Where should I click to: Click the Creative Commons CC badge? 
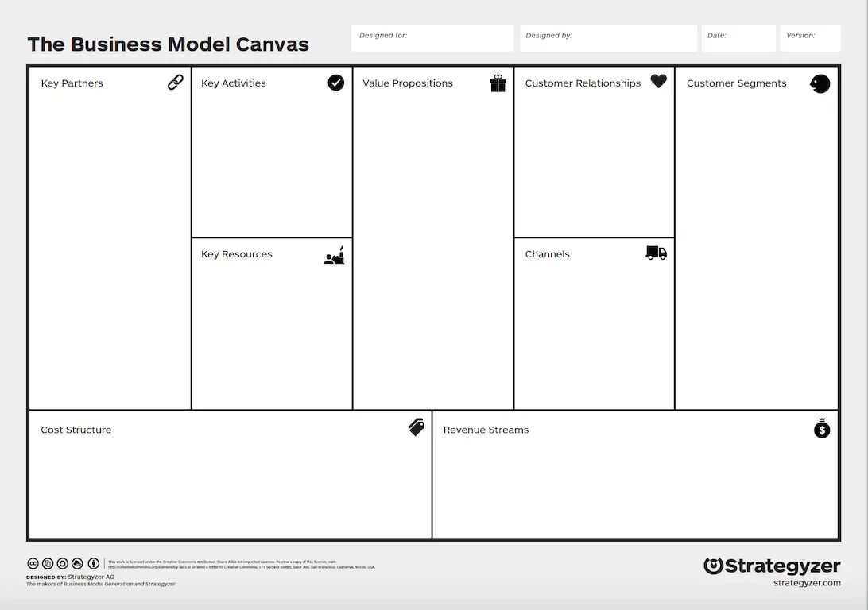[x=33, y=563]
